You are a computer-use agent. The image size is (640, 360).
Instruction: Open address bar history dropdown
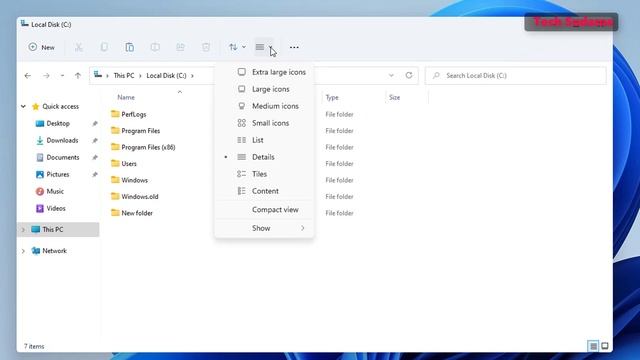point(391,76)
